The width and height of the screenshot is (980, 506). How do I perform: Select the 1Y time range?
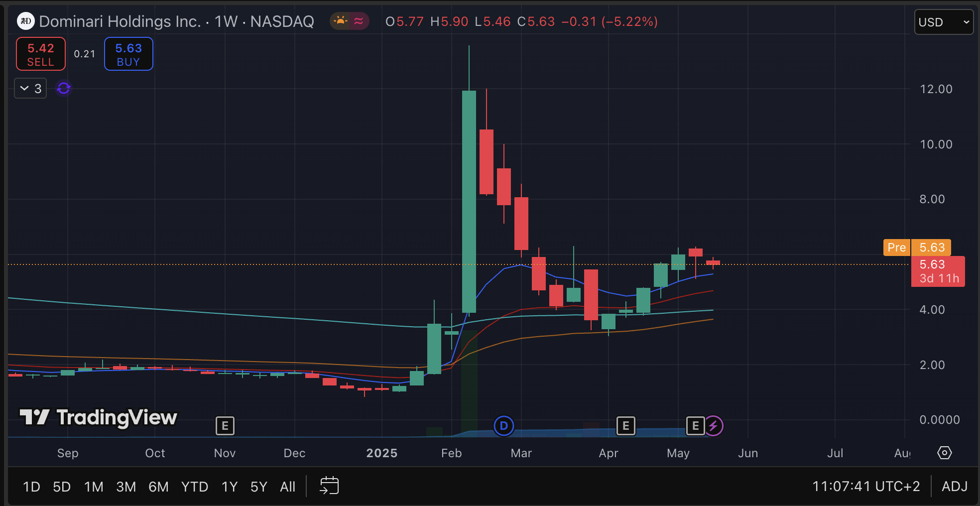point(230,487)
